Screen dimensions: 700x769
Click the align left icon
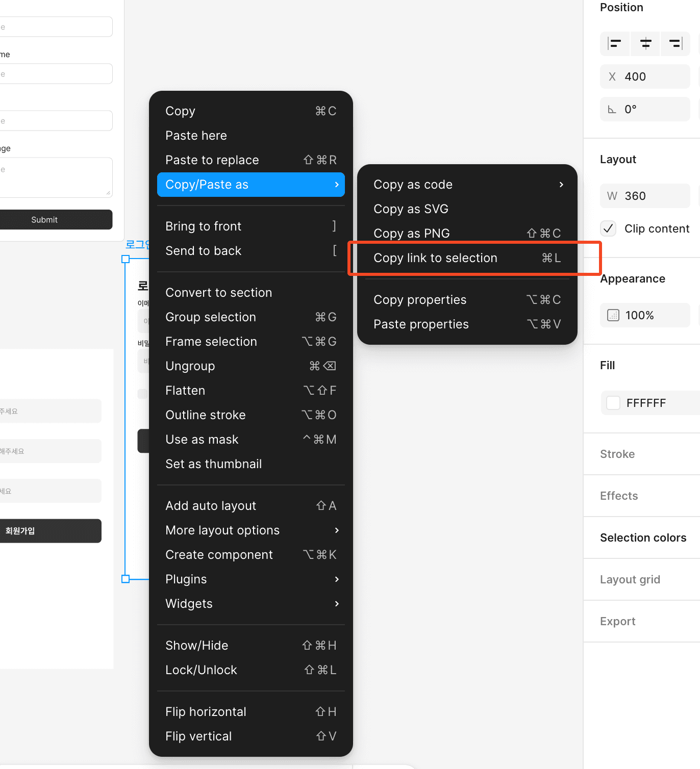(x=615, y=44)
